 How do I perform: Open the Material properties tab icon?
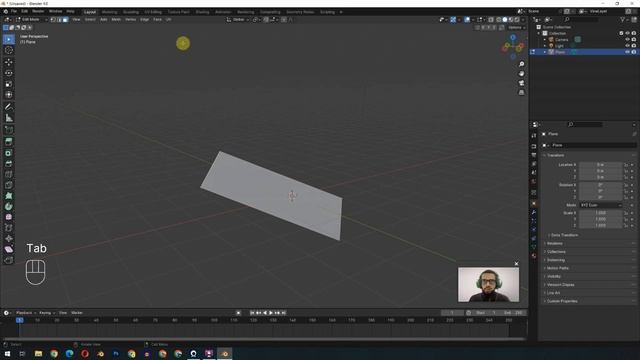[534, 256]
